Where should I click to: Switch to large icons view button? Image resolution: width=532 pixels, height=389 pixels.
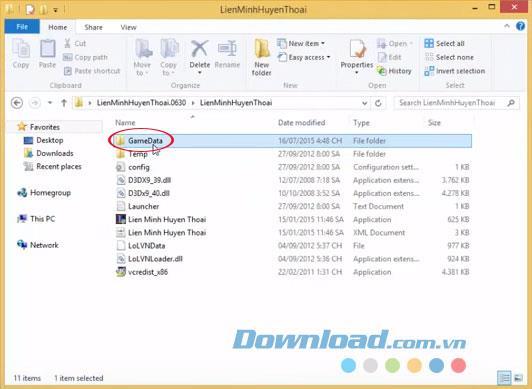click(x=519, y=377)
